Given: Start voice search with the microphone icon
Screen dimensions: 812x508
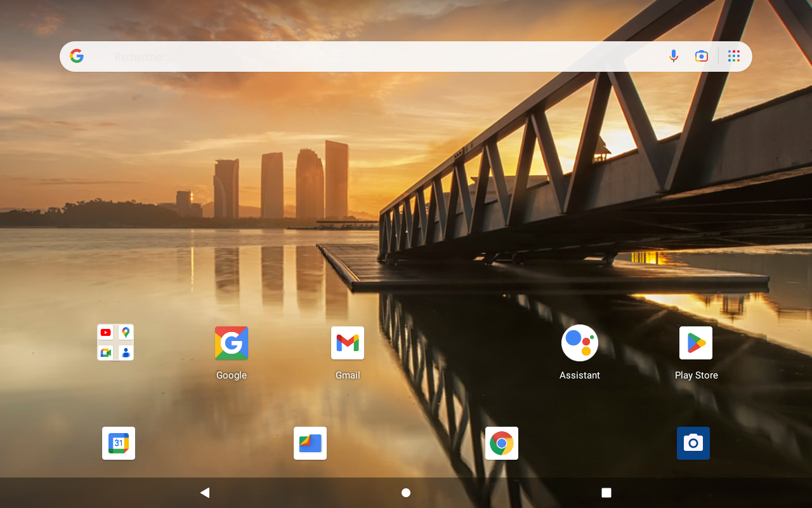Looking at the screenshot, I should (674, 57).
